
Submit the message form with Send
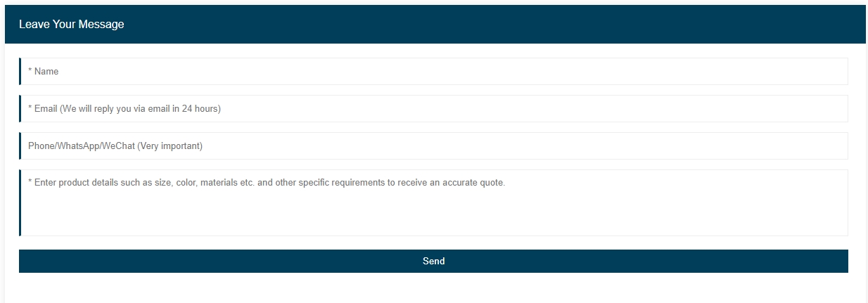coord(433,261)
